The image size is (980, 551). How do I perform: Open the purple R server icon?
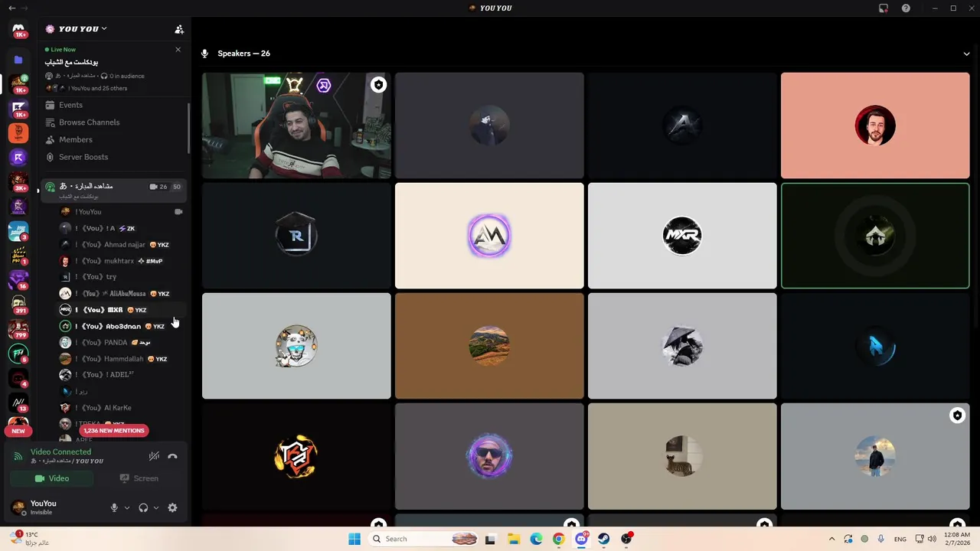[x=18, y=158]
